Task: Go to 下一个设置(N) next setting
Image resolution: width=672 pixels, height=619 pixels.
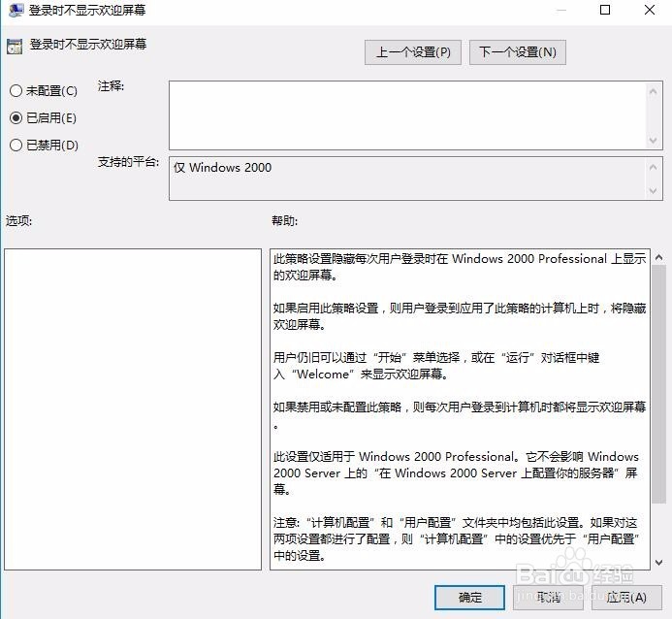Action: [517, 52]
